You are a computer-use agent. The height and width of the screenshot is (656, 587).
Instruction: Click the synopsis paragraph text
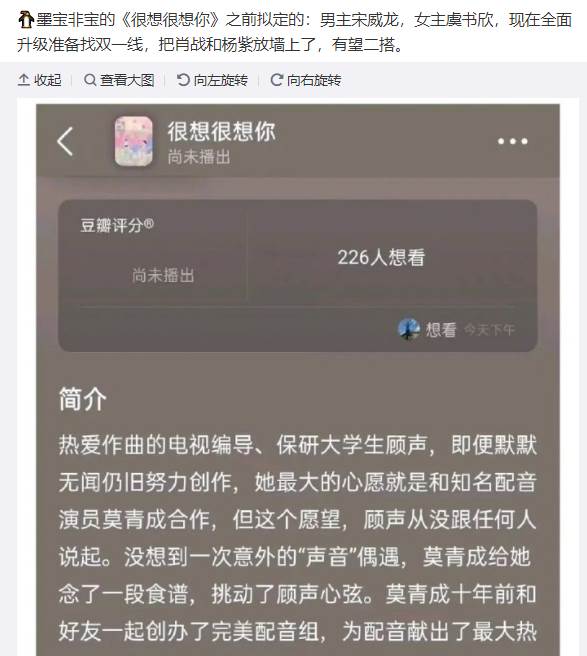point(297,540)
